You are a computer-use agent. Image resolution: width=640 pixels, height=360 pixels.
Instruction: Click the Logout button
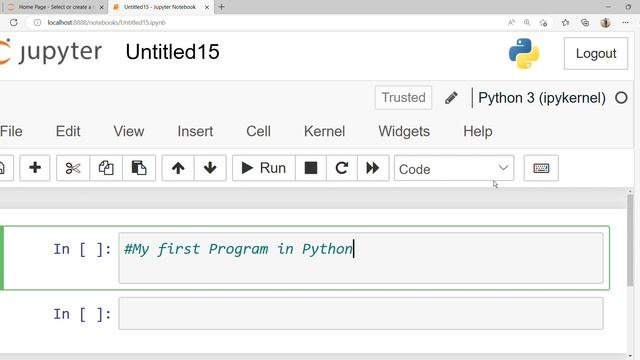[596, 53]
